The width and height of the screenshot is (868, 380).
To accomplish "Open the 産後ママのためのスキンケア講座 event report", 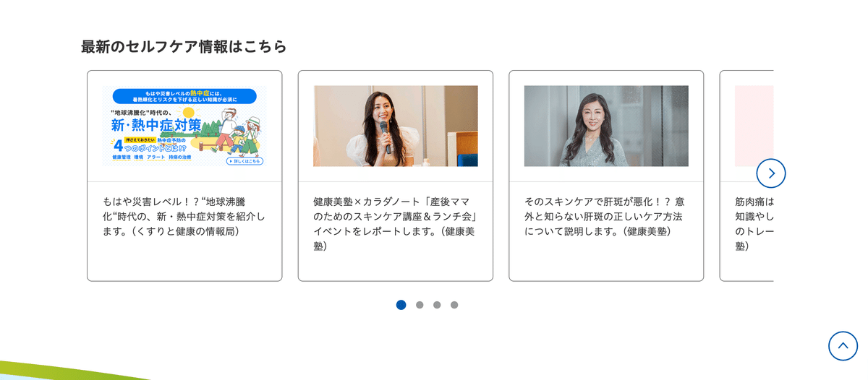I will pos(396,223).
